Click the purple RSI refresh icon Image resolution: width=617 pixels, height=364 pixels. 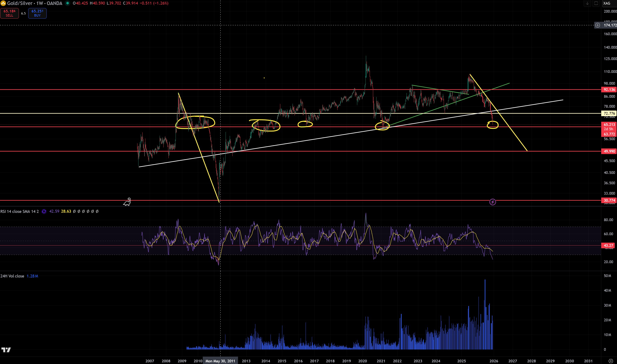click(x=44, y=211)
